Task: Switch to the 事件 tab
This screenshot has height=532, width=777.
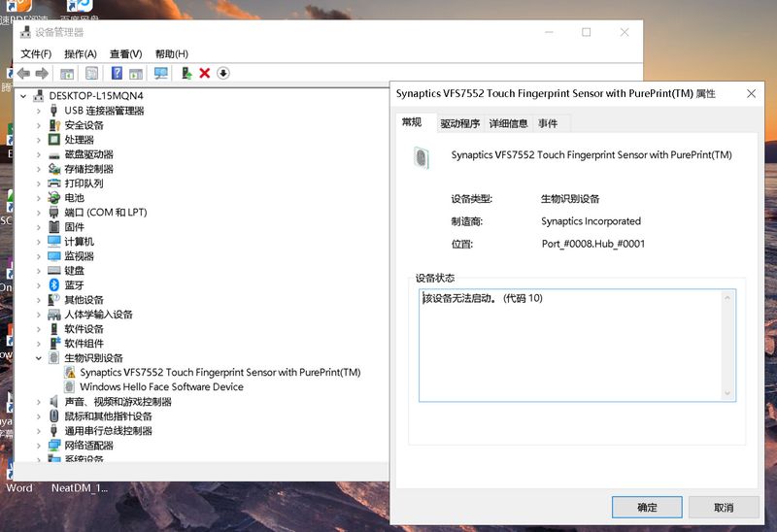Action: [x=548, y=123]
